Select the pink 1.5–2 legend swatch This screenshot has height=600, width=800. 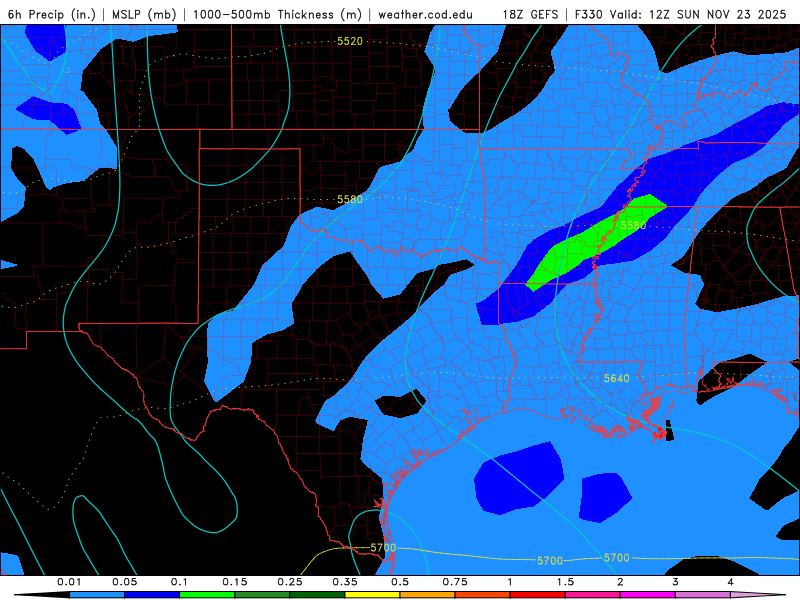593,595
